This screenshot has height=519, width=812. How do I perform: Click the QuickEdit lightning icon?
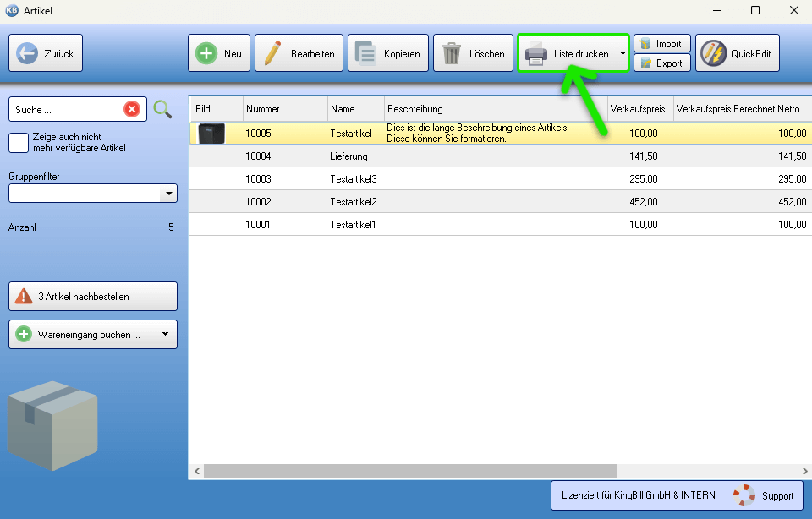point(714,53)
